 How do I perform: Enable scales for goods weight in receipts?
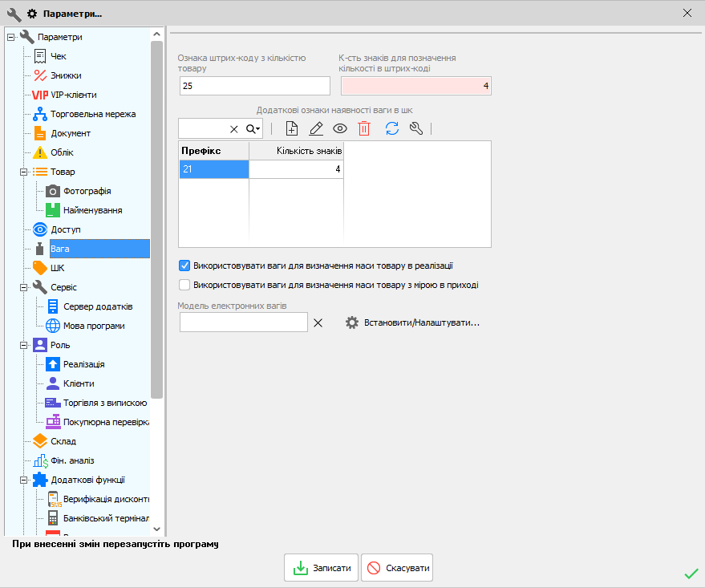[x=184, y=285]
